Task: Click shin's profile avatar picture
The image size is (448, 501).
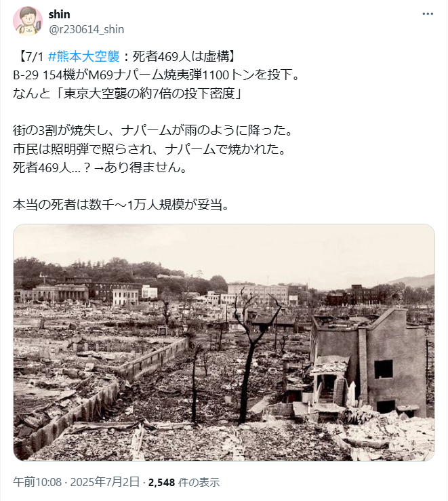Action: [x=28, y=21]
